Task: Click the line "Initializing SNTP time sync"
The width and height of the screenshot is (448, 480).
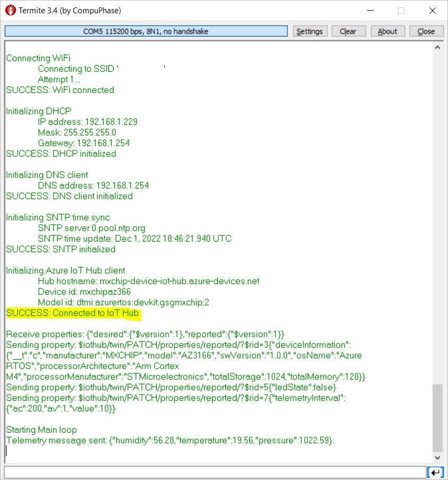Action: pyautogui.click(x=58, y=218)
